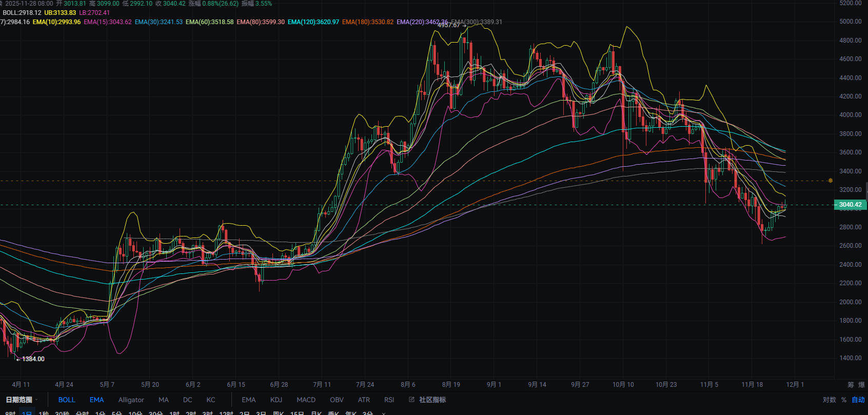Toggle 自动 auto scale
868x415 pixels.
click(858, 400)
